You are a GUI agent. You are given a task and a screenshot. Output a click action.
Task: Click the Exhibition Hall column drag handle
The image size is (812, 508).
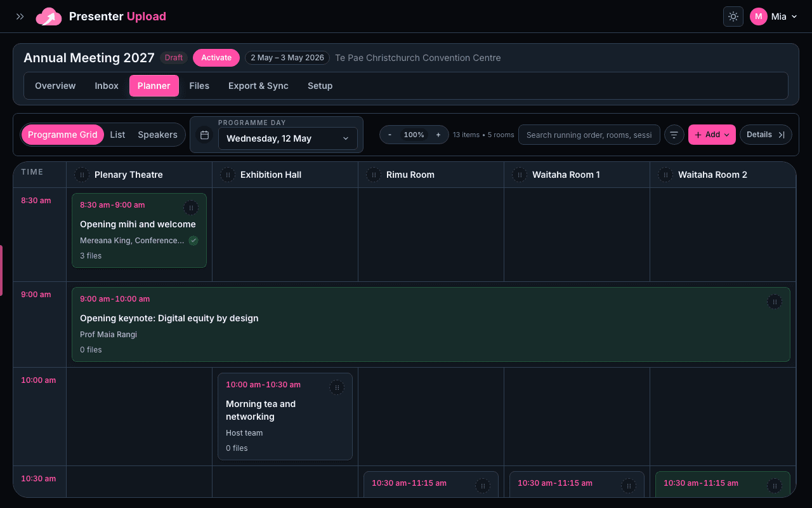[228, 175]
